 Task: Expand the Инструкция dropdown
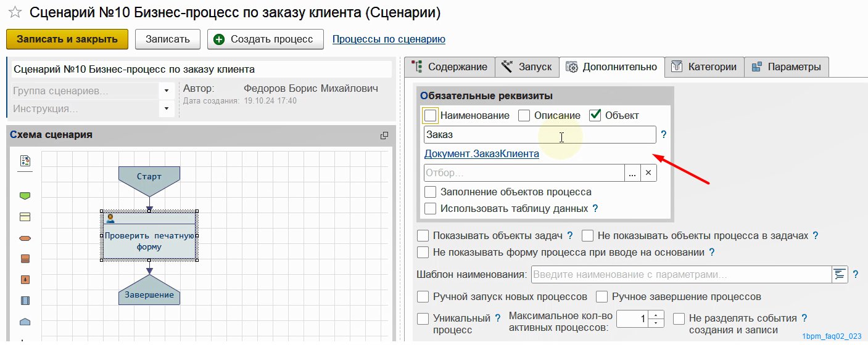(x=166, y=109)
